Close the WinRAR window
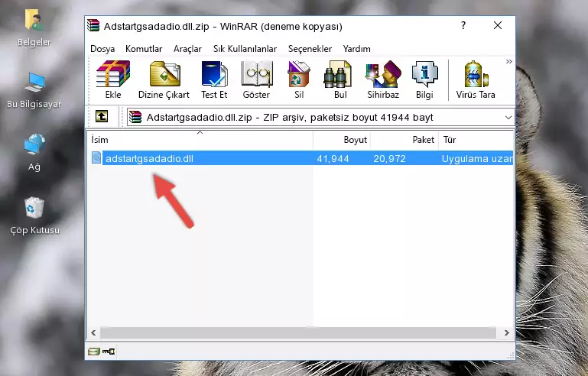Image resolution: width=588 pixels, height=376 pixels. click(498, 25)
